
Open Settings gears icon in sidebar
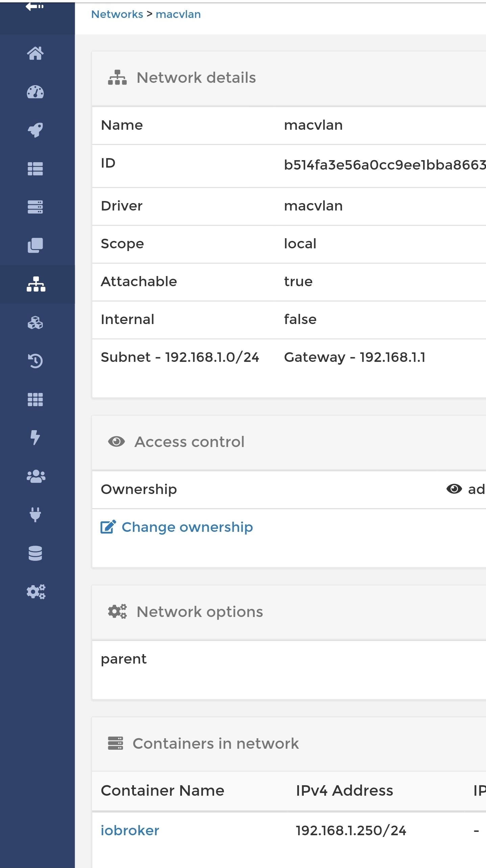pos(36,592)
